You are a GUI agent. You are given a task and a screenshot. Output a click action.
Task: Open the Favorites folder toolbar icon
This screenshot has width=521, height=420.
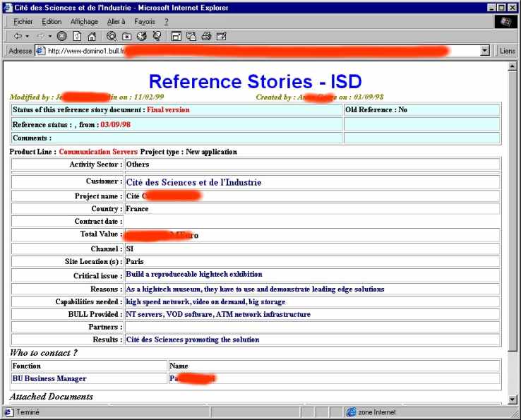(x=126, y=36)
